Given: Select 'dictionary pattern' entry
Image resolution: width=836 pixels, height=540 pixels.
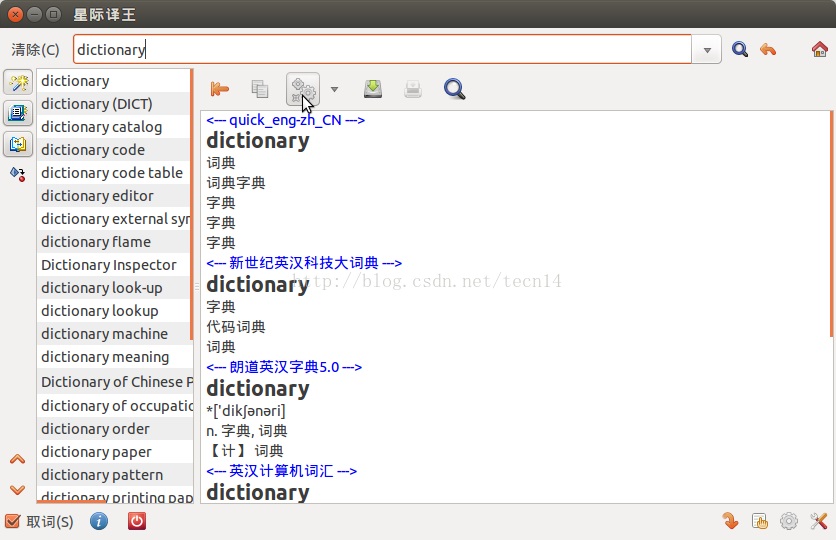Looking at the screenshot, I should point(113,474).
